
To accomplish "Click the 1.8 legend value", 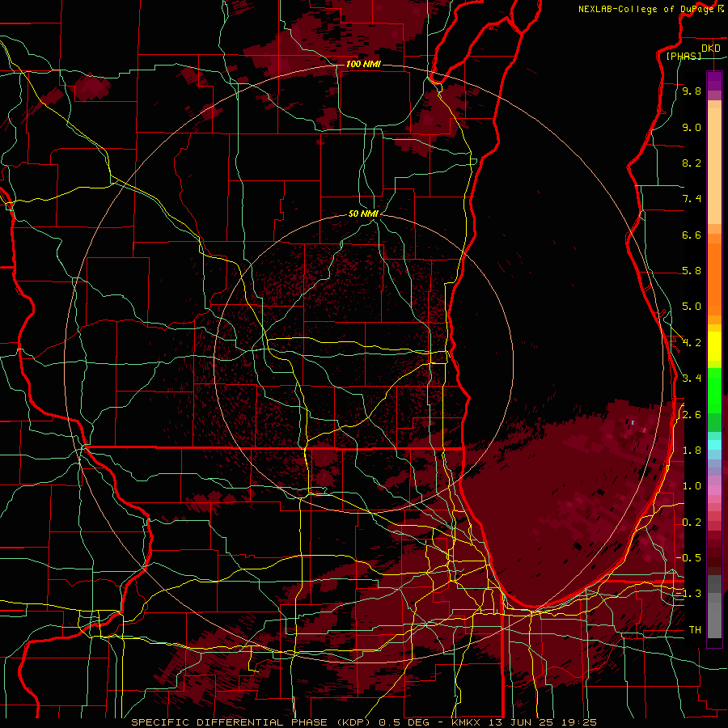I will pos(692,451).
